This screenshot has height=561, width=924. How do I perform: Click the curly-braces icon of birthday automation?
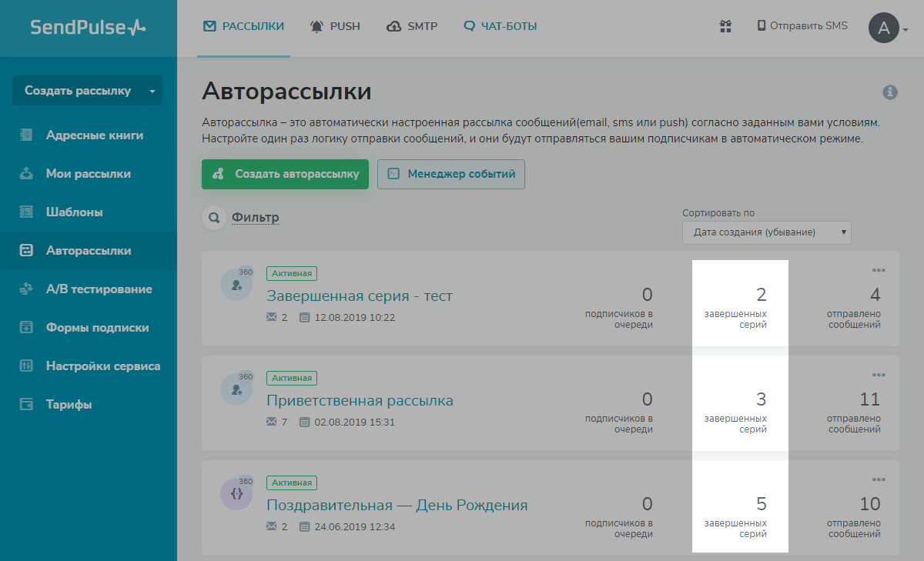[x=236, y=494]
